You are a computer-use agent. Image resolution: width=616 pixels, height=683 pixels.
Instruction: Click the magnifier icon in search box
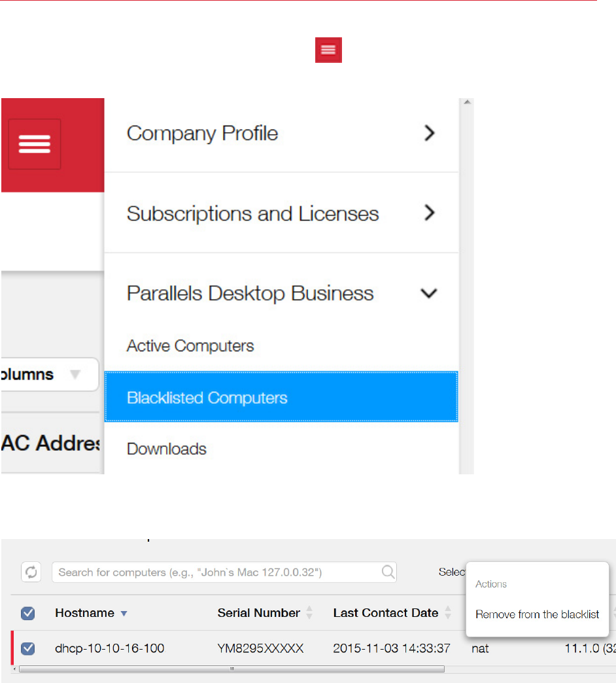click(x=388, y=572)
